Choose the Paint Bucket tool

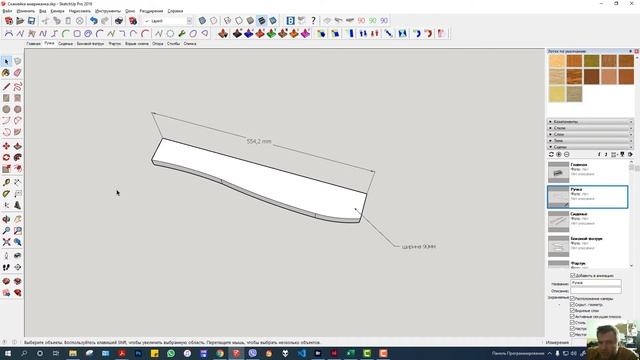pyautogui.click(x=6, y=73)
